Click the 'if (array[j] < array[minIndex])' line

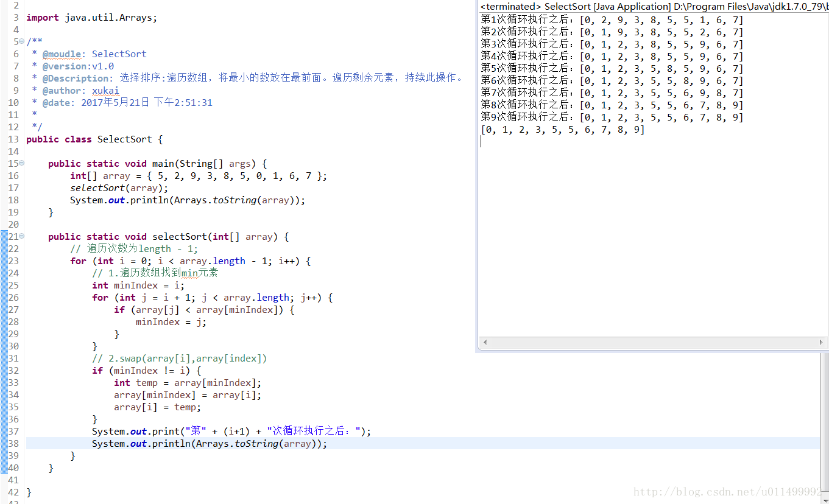pyautogui.click(x=204, y=310)
